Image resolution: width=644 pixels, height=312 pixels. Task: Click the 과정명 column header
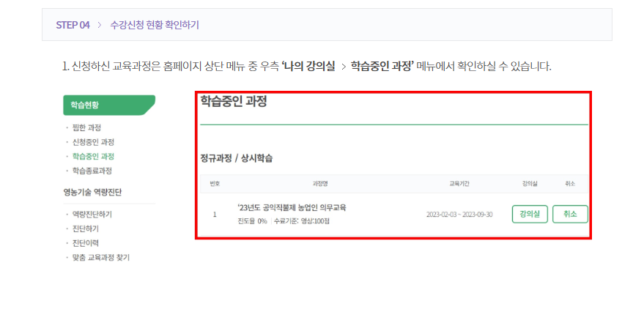320,184
